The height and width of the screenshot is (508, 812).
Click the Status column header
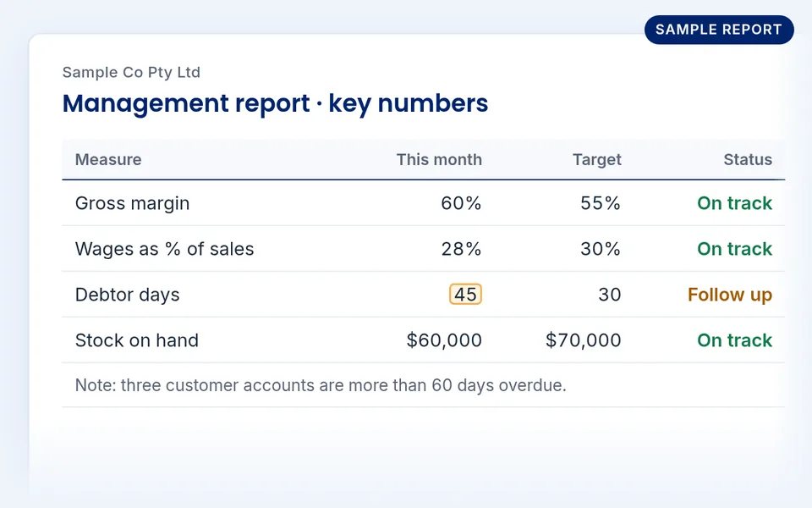click(x=748, y=160)
